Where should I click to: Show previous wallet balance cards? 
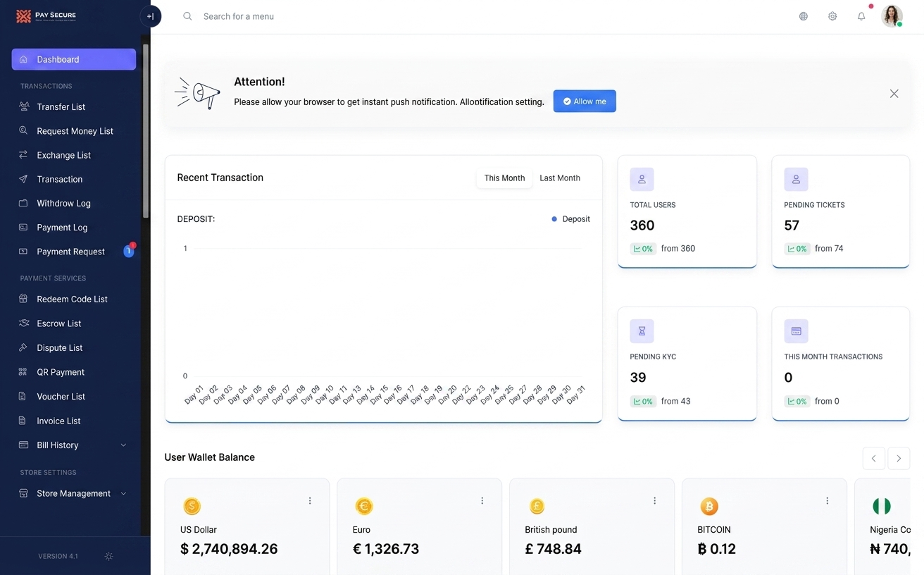(873, 458)
